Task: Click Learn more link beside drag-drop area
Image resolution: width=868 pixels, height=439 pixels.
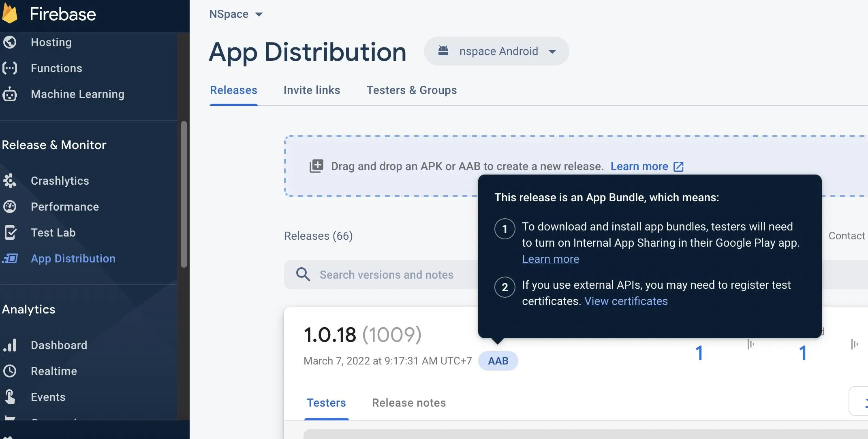Action: click(639, 166)
